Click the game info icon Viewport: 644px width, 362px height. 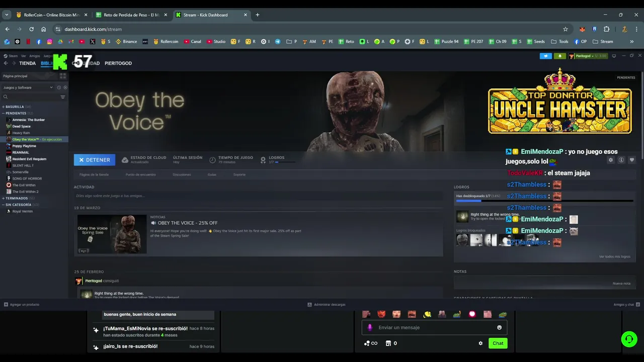621,160
